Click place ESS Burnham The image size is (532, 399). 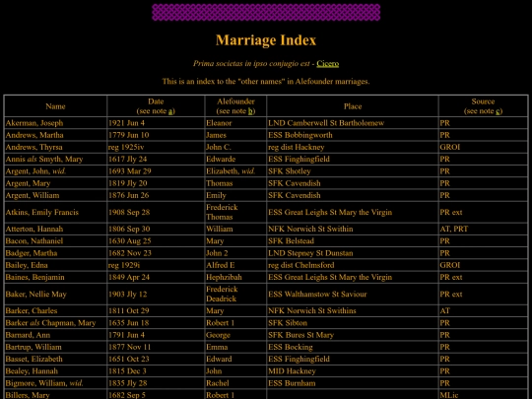point(292,383)
